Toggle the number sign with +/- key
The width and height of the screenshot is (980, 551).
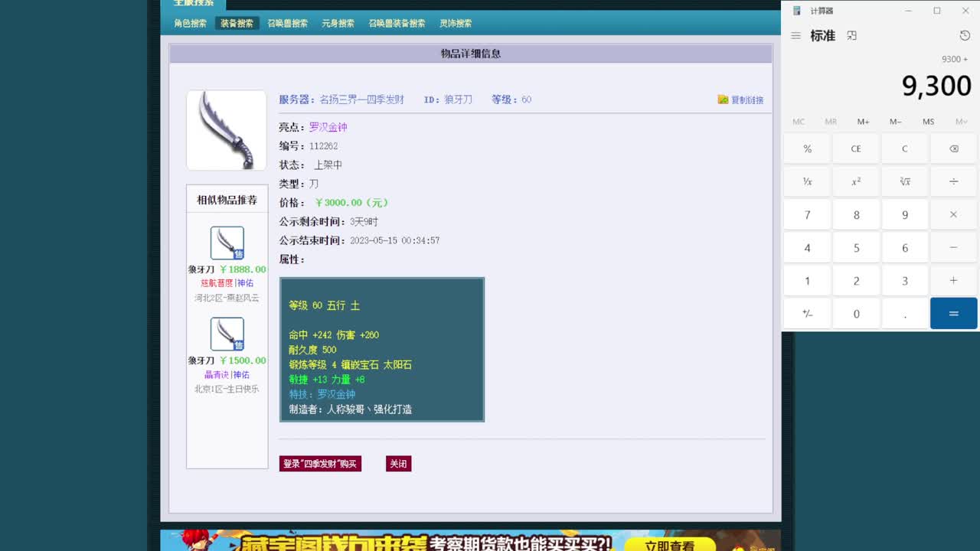806,314
